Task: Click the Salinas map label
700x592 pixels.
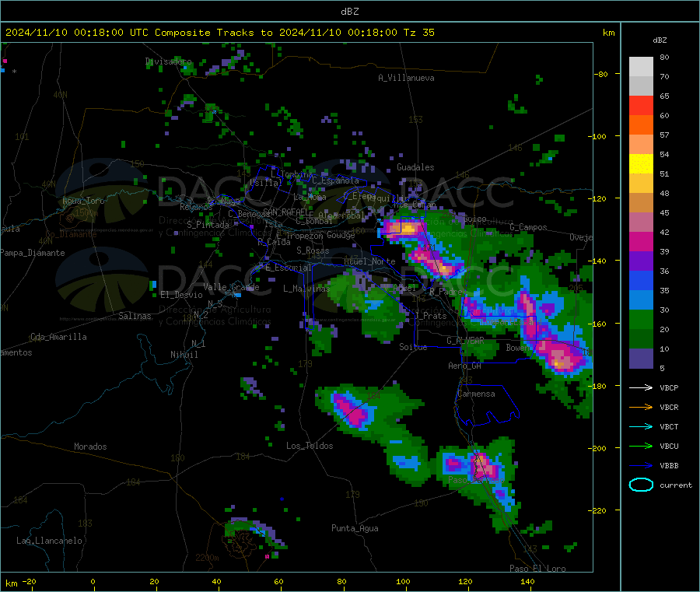Action: [135, 316]
